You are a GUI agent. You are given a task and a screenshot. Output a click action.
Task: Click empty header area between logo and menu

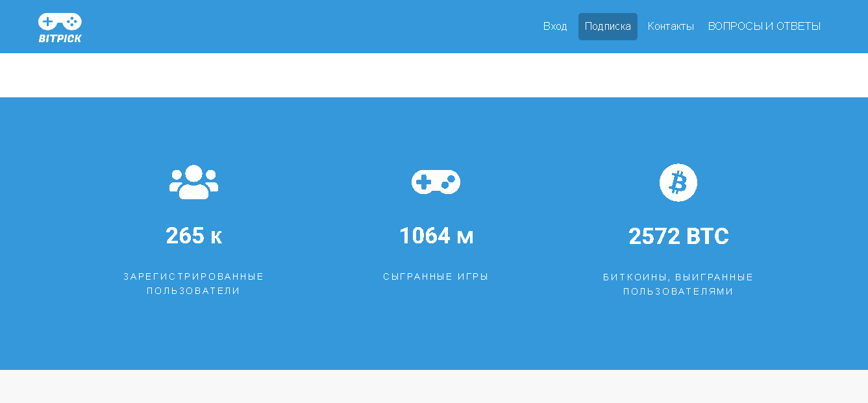[x=312, y=27]
